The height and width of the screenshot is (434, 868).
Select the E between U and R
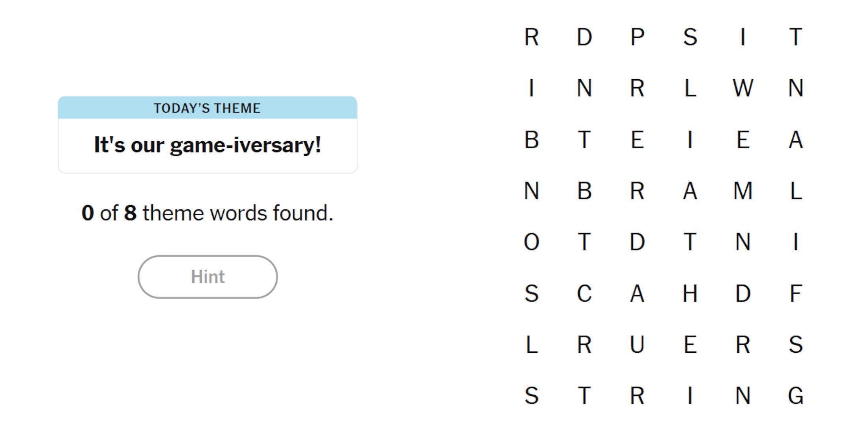click(x=690, y=344)
